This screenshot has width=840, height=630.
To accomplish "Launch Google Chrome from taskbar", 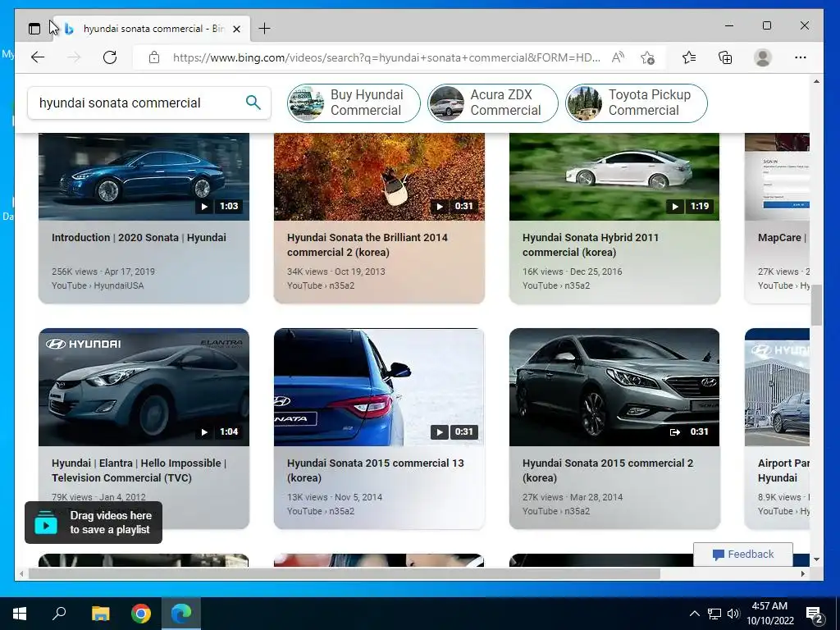I will (141, 614).
